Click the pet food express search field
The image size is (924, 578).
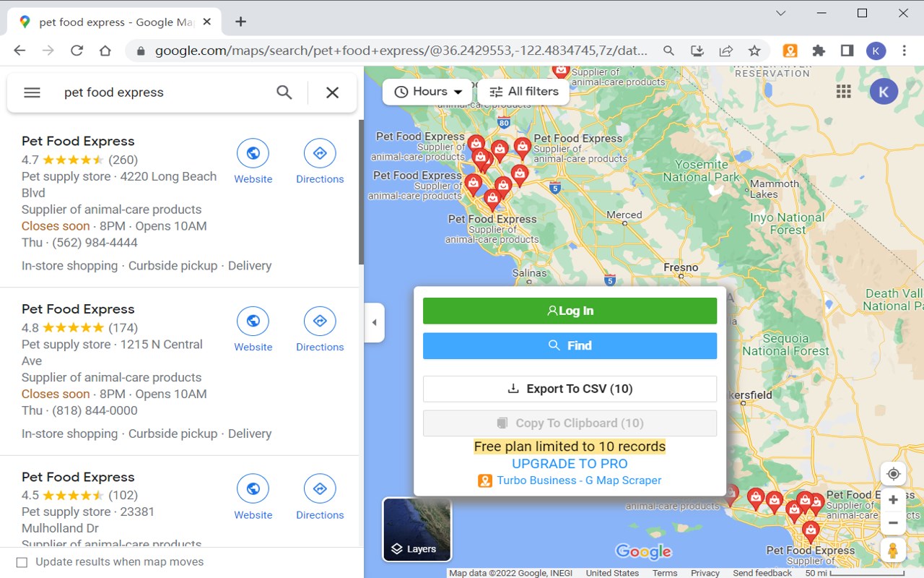tap(162, 92)
